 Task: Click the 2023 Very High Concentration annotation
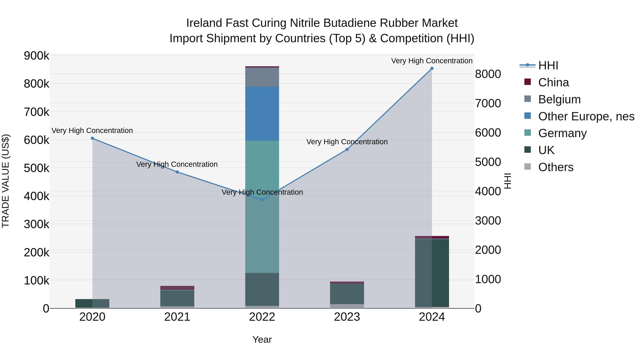(347, 142)
